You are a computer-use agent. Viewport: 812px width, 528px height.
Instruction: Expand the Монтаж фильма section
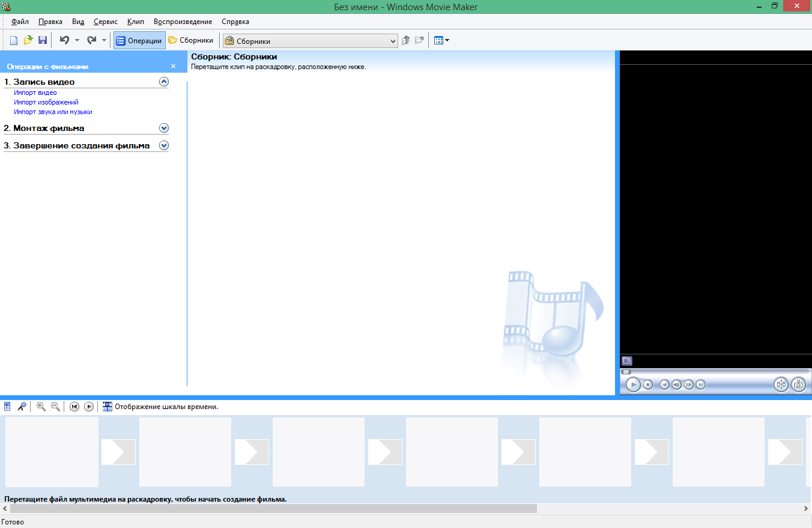[x=163, y=128]
